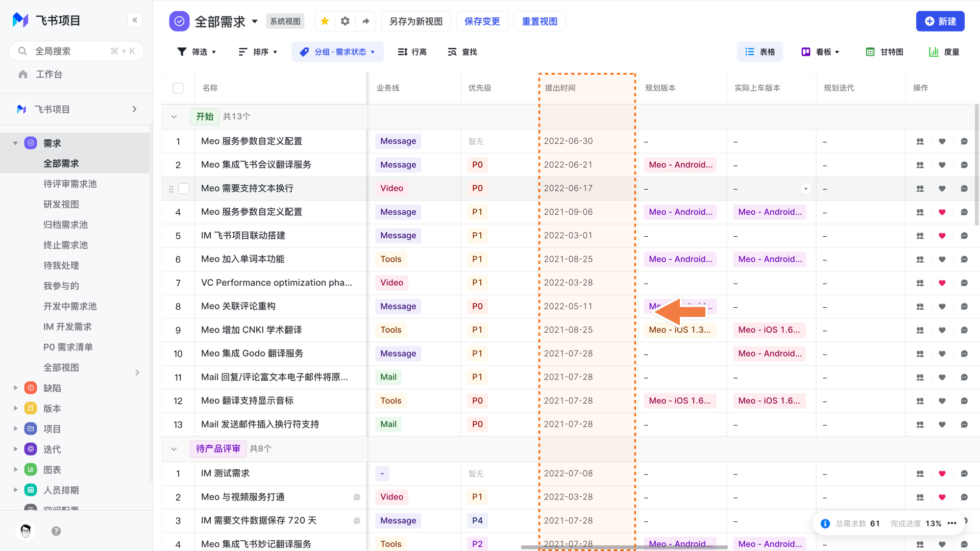This screenshot has height=551, width=980.
Task: Open the 筛选 filter dropdown
Action: (x=197, y=52)
